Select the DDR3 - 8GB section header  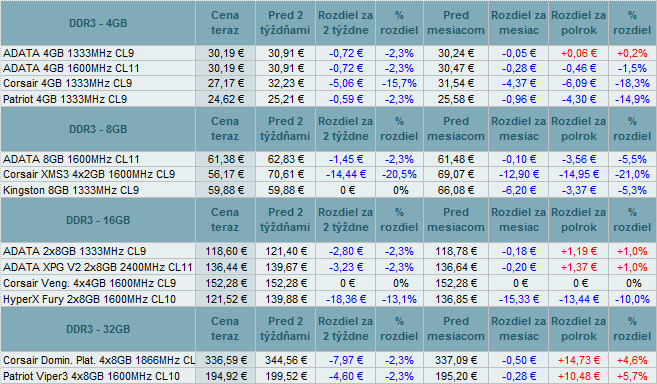point(98,129)
